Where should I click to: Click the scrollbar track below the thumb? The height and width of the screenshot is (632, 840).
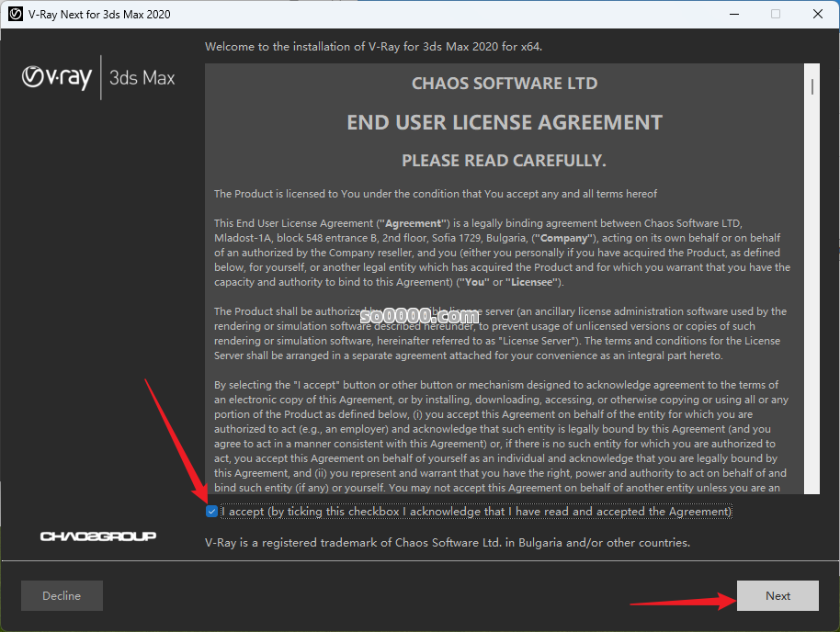click(x=812, y=322)
